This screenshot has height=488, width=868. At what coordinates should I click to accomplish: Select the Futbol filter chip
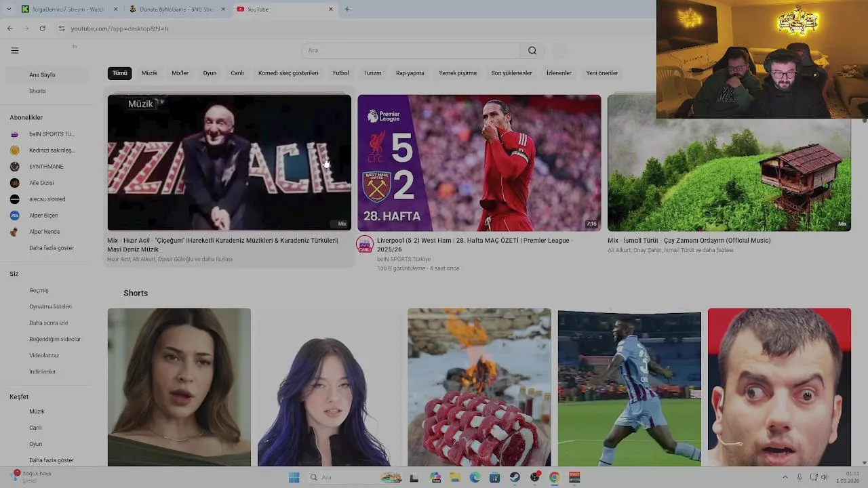pyautogui.click(x=341, y=73)
